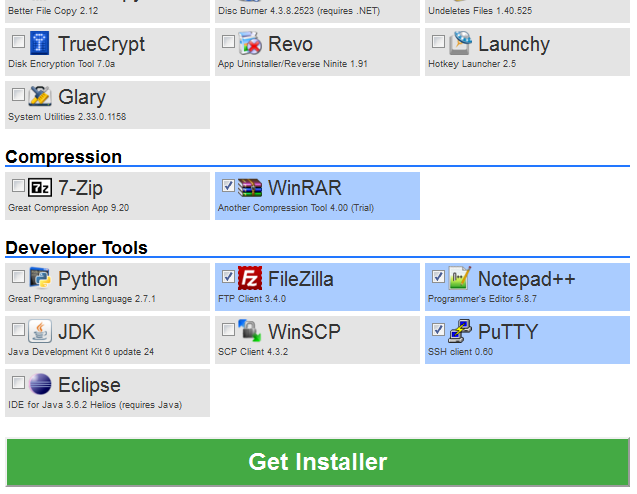The height and width of the screenshot is (494, 637).
Task: Click the Eclipse name label
Action: pyautogui.click(x=89, y=386)
